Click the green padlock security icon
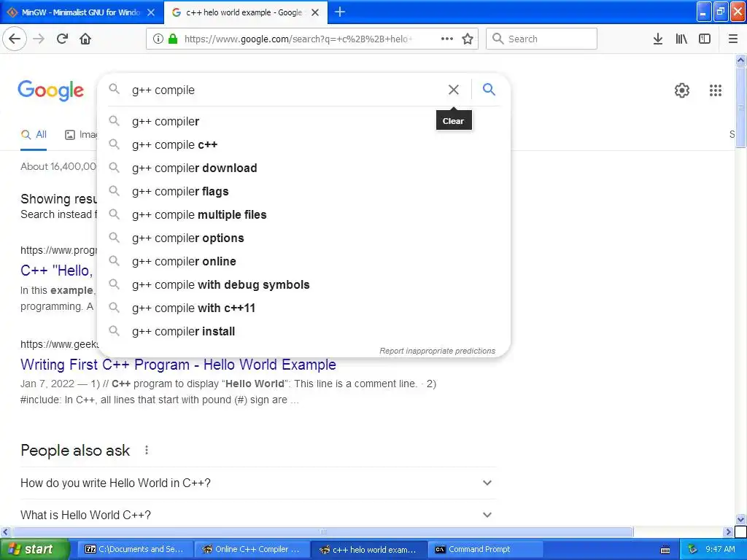 [173, 39]
